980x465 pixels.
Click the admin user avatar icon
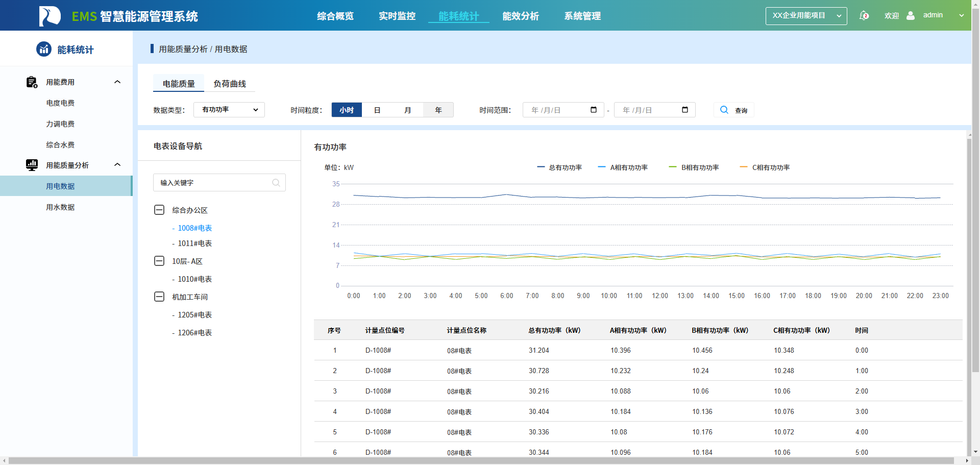[911, 15]
